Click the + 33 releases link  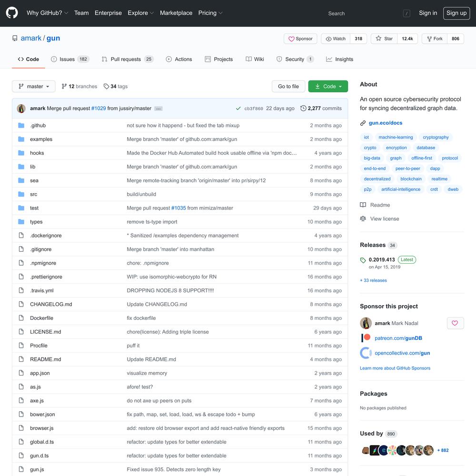373,280
